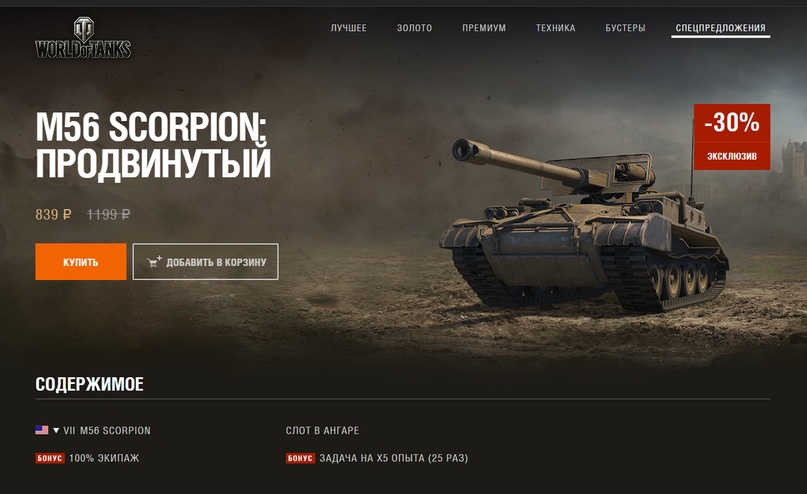Click the World of Tanks logo
Viewport: 807px width, 494px height.
pos(83,38)
